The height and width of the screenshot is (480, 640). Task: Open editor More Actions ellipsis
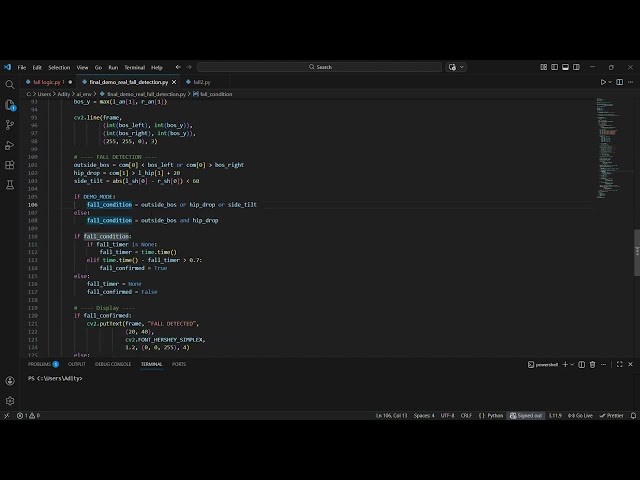[631, 82]
